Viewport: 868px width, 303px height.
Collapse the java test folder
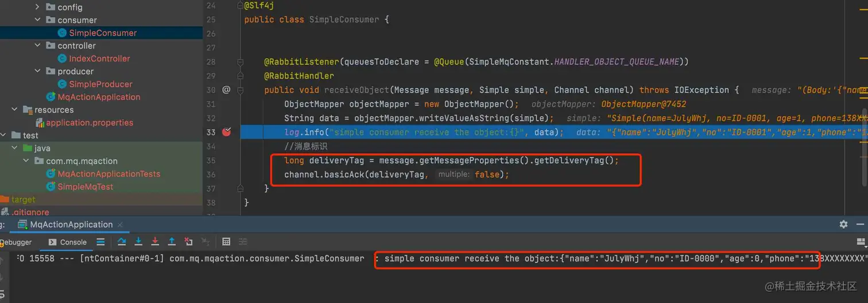[15, 148]
